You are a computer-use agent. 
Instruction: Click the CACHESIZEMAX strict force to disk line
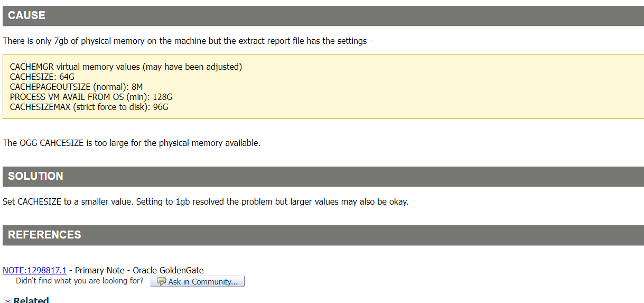(x=89, y=107)
